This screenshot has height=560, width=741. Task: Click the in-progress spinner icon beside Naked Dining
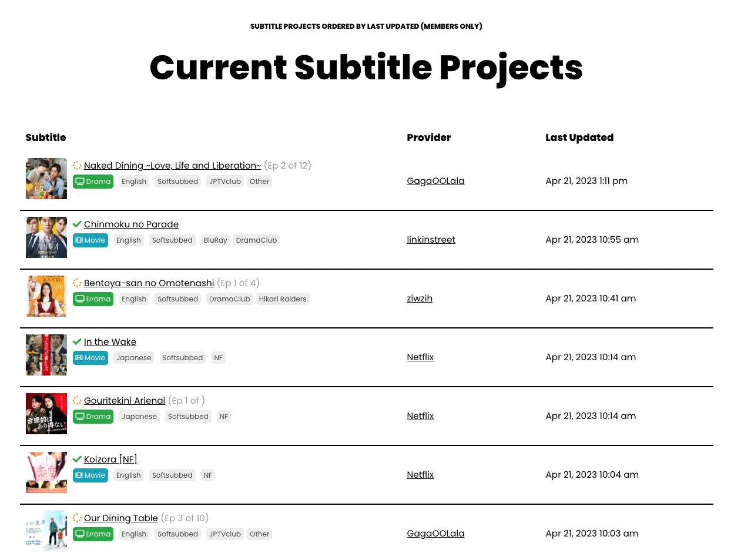pos(77,166)
